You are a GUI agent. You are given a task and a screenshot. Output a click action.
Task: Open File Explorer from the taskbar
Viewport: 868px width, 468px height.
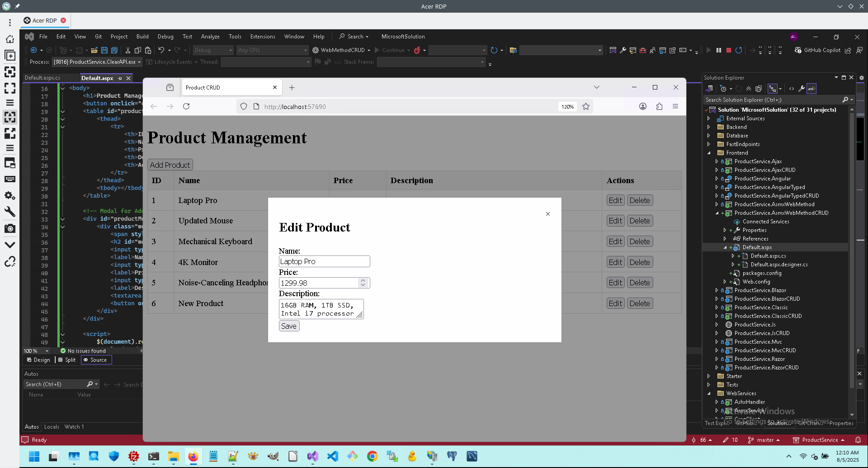click(173, 456)
